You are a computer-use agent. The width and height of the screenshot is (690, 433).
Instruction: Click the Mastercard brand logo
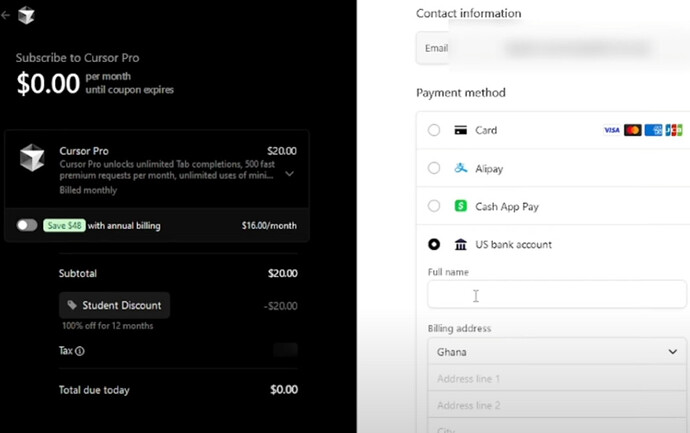pos(632,130)
